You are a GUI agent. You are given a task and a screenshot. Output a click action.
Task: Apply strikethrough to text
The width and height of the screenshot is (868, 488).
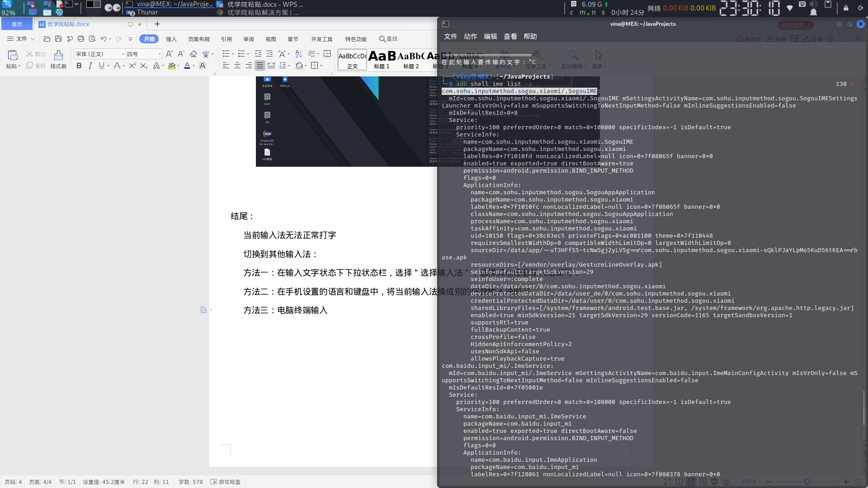tap(117, 66)
